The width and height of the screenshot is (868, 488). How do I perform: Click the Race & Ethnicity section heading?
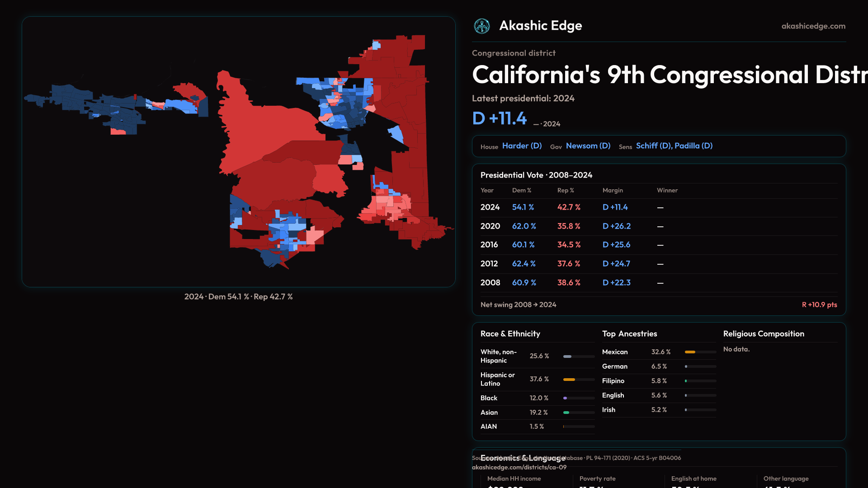(510, 334)
